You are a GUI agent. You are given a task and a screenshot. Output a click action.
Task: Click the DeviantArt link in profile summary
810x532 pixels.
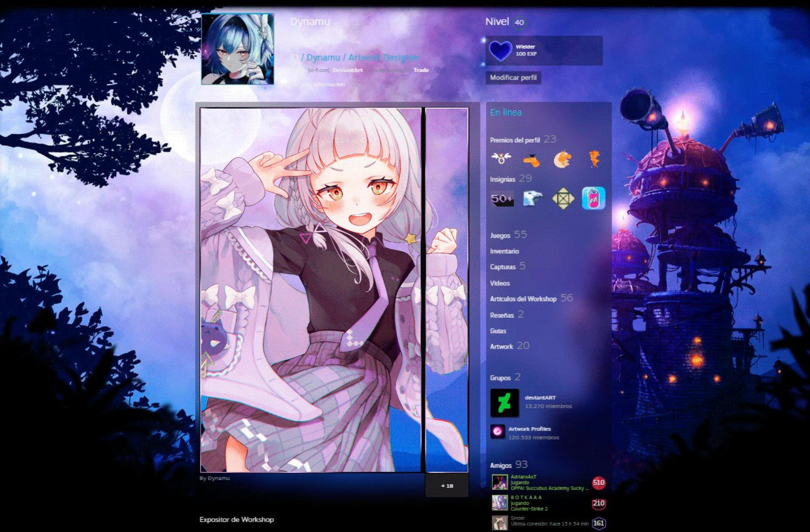pos(348,70)
